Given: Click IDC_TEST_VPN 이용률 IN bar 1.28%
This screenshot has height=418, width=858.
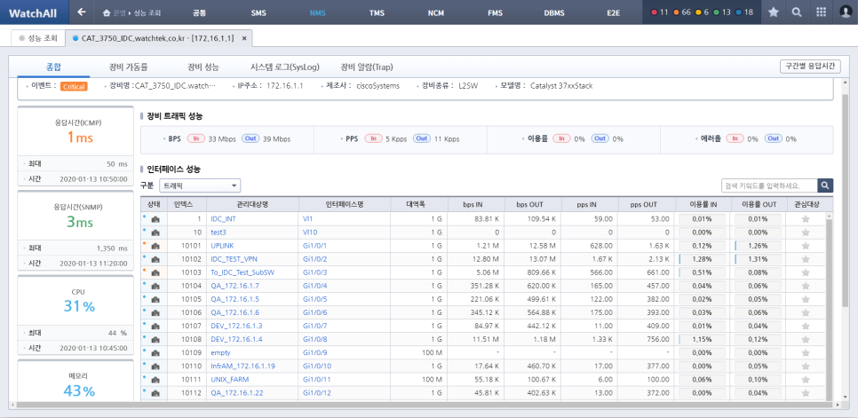Looking at the screenshot, I should tap(702, 259).
